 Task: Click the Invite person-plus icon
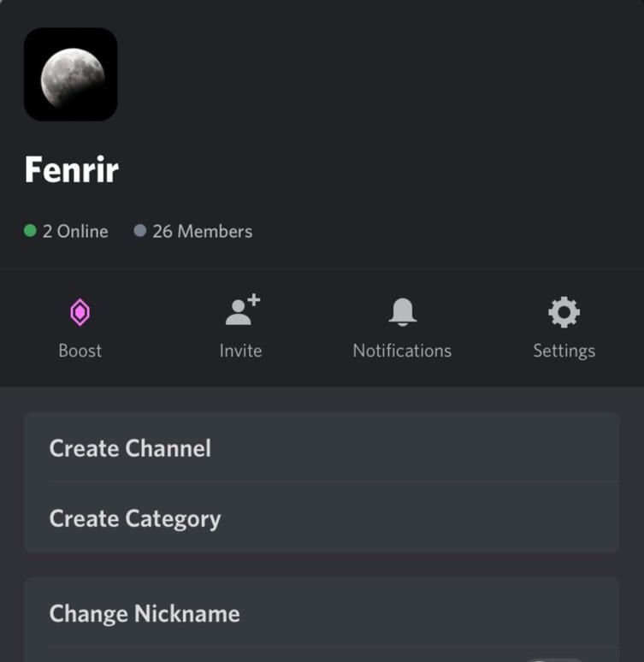pyautogui.click(x=241, y=311)
